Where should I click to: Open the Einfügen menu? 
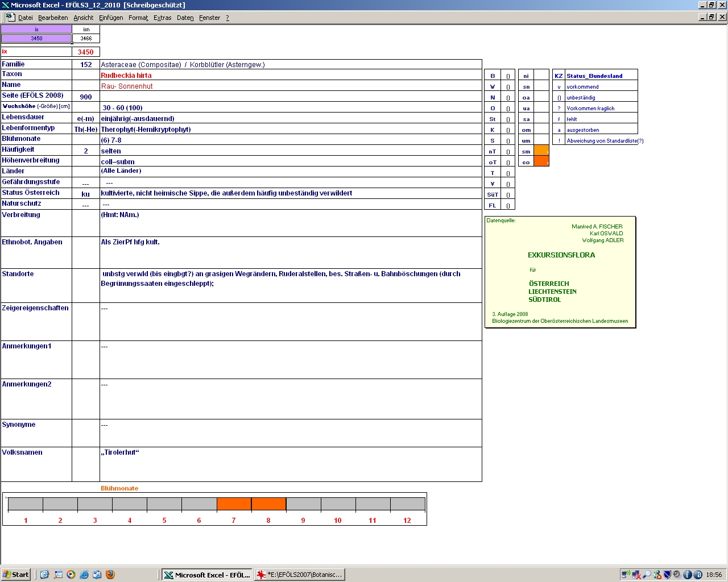click(x=111, y=18)
